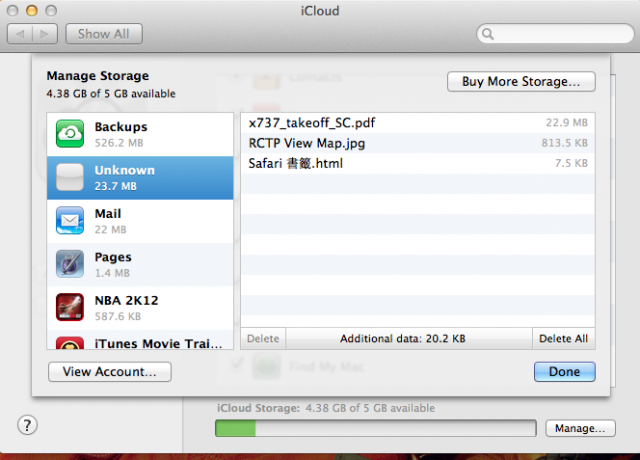Select the Safari .html bookmarks file
The image size is (640, 460).
pos(418,163)
